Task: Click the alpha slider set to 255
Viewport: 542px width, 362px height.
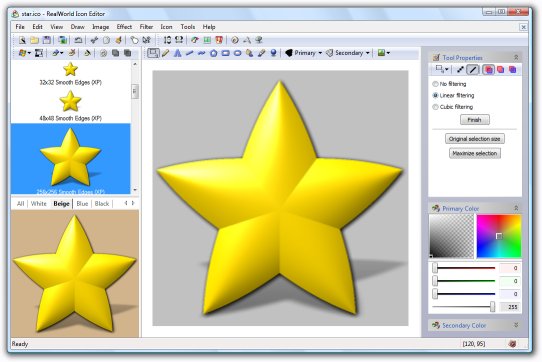Action: click(x=464, y=307)
